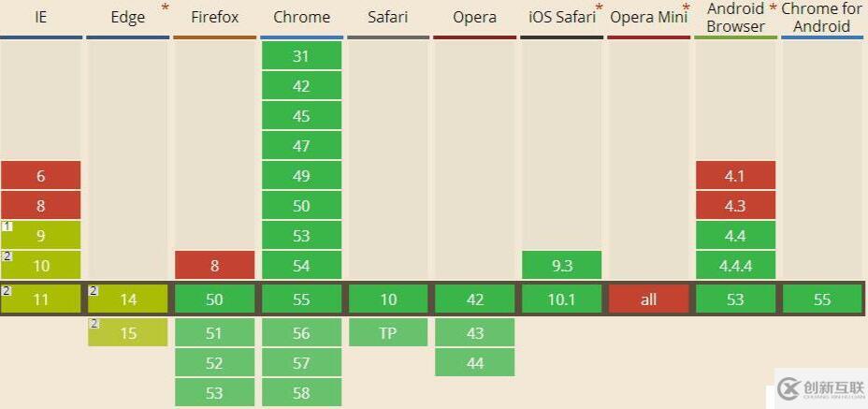Select the Firefox column header

point(214,17)
